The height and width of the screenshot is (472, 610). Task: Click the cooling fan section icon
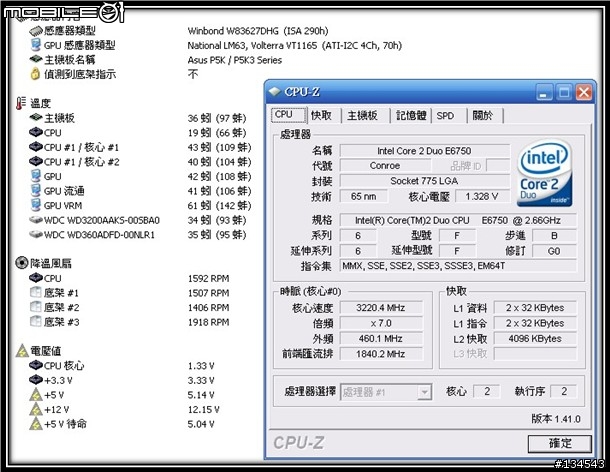pos(21,263)
